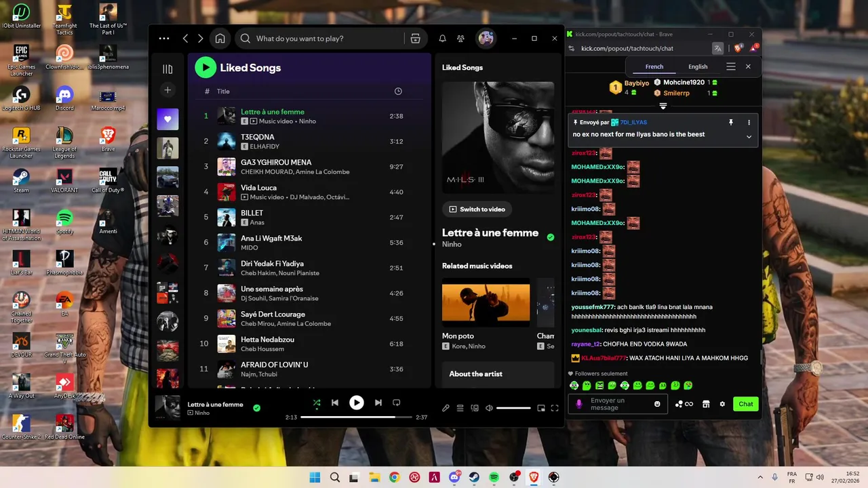This screenshot has width=868, height=488.
Task: Open Spotify miniplayer icon
Action: [x=541, y=408]
